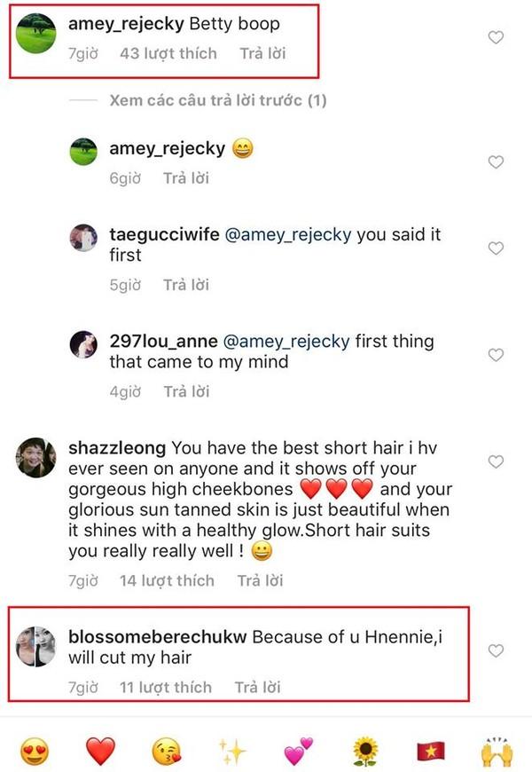The height and width of the screenshot is (772, 532).
Task: Pick the sparkles emoji reaction
Action: pos(232,752)
